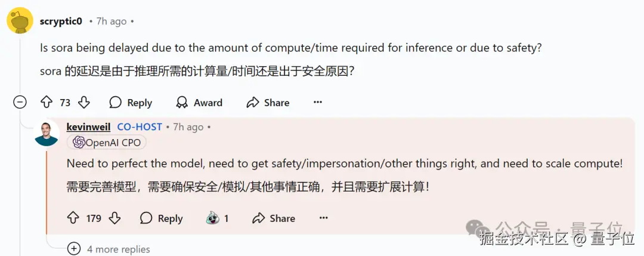
Task: Expand 4 more replies
Action: click(118, 249)
